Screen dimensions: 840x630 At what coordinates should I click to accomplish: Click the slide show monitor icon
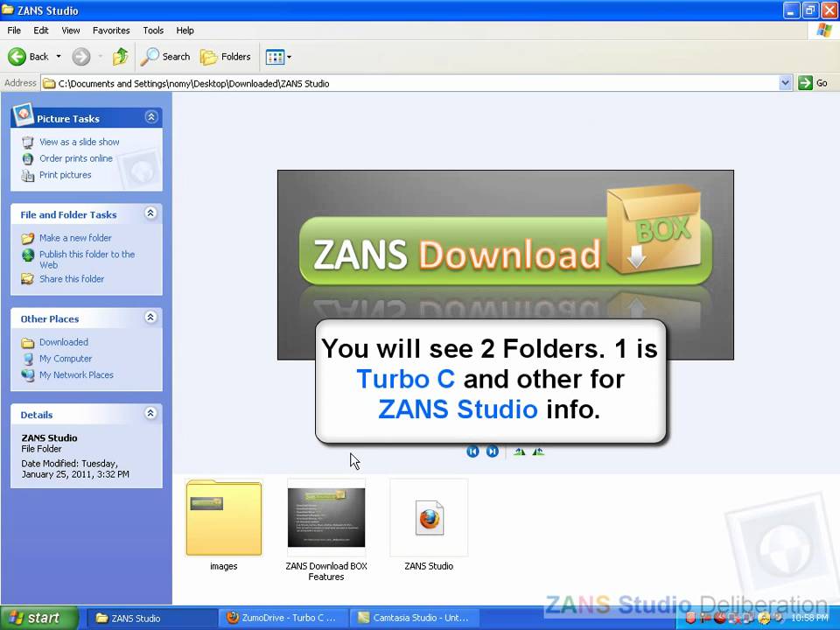(x=28, y=143)
